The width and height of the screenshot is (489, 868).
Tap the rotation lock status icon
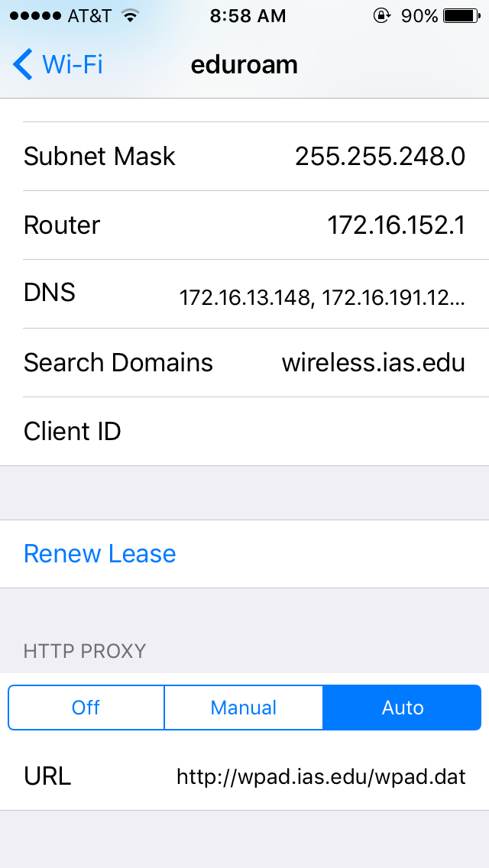click(x=381, y=16)
